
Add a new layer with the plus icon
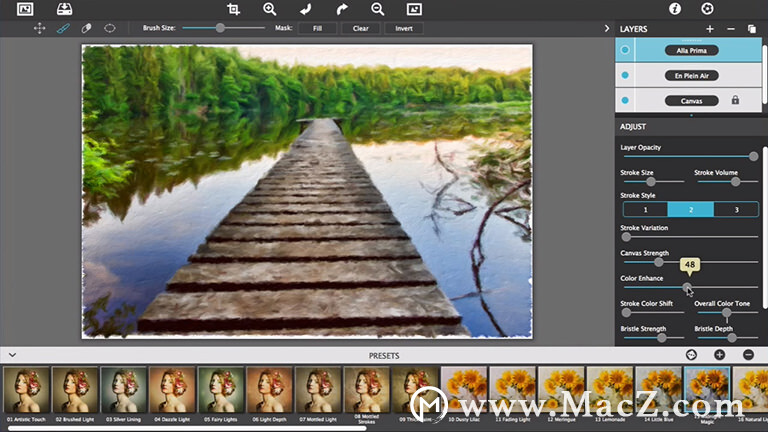(710, 29)
